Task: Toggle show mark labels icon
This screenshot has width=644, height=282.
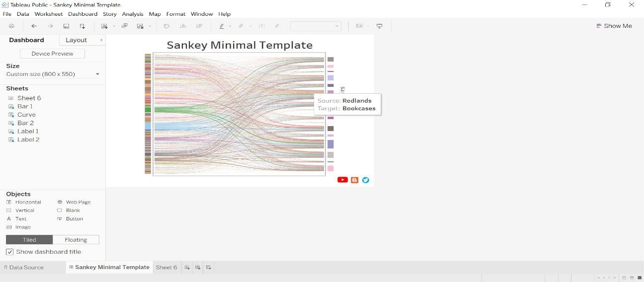Action: click(261, 26)
